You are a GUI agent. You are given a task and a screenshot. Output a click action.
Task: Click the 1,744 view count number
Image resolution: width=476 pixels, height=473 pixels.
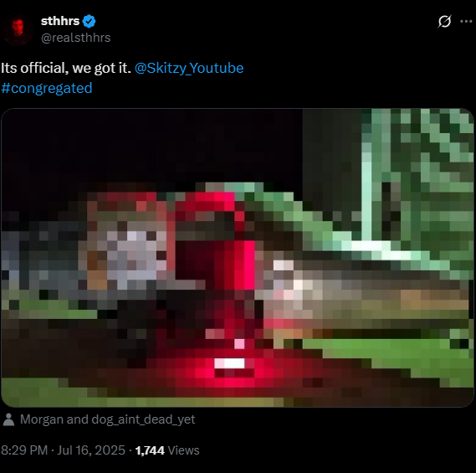150,450
